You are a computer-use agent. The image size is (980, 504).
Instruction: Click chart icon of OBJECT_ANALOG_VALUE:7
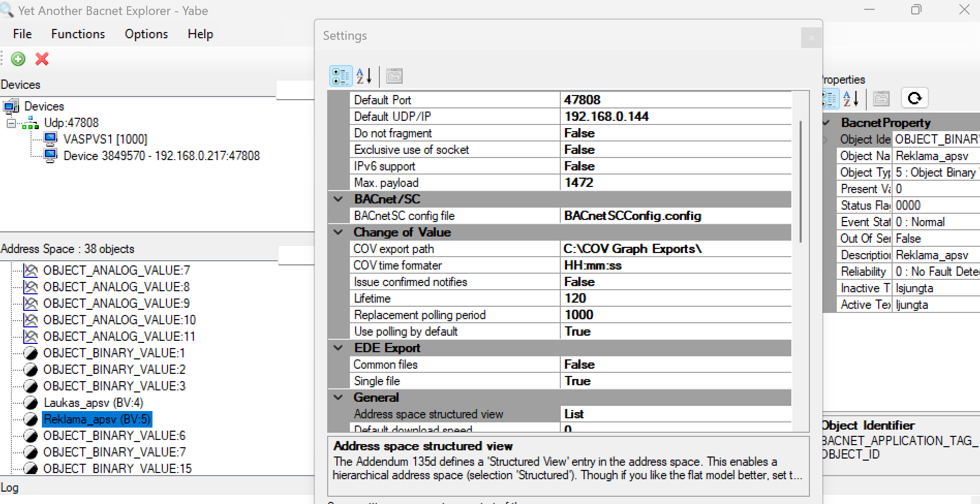30,270
